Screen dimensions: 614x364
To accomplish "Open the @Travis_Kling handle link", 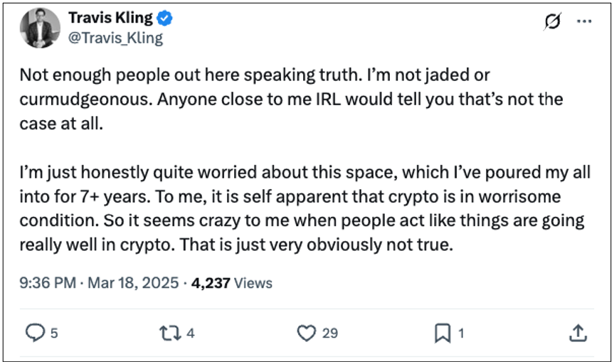I will tap(115, 38).
